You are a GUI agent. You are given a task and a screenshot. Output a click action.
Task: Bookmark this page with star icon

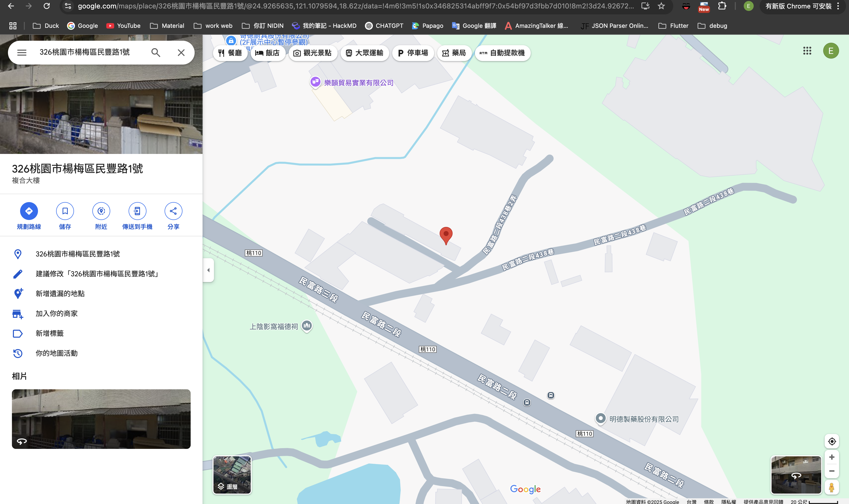(661, 6)
